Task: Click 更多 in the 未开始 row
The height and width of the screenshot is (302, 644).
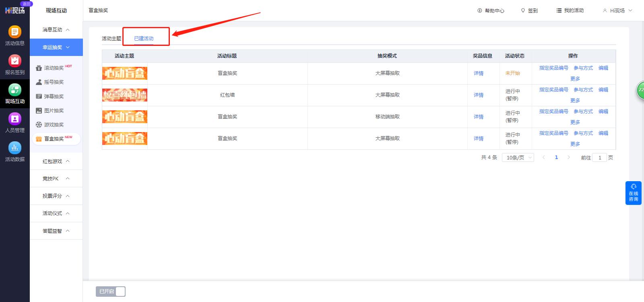Action: coord(575,79)
